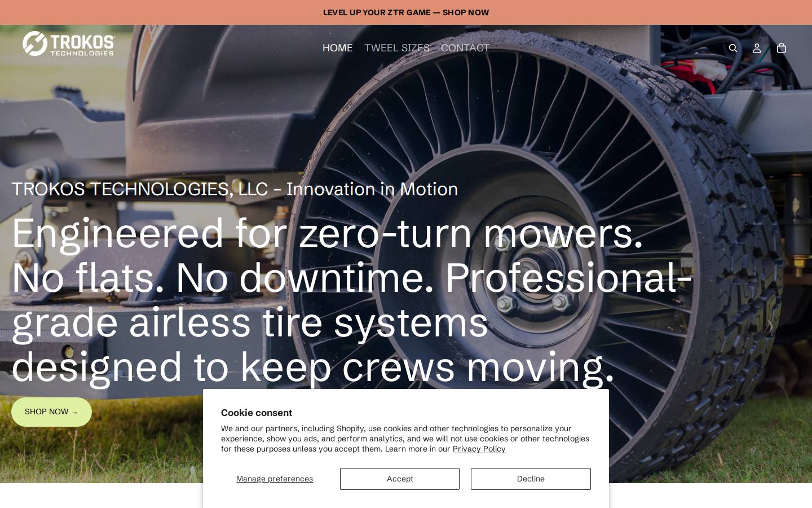812x508 pixels.
Task: Open the search magnifier icon
Action: pos(733,48)
